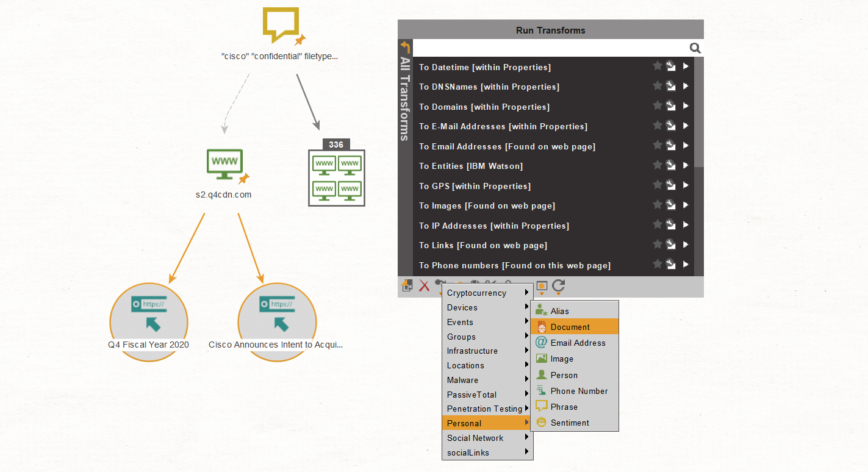Expand the socialLinks submenu
The width and height of the screenshot is (868, 472).
tap(487, 452)
